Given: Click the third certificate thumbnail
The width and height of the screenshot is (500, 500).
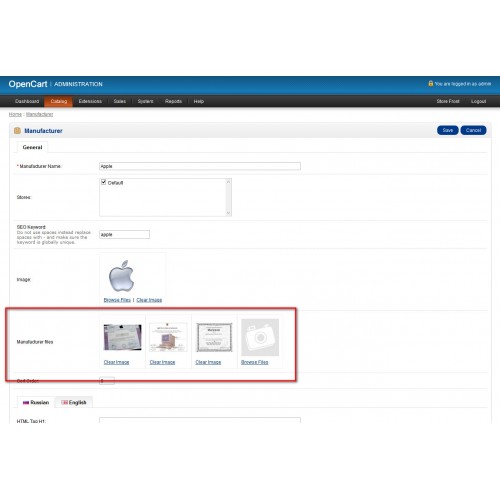Looking at the screenshot, I should pos(214,337).
